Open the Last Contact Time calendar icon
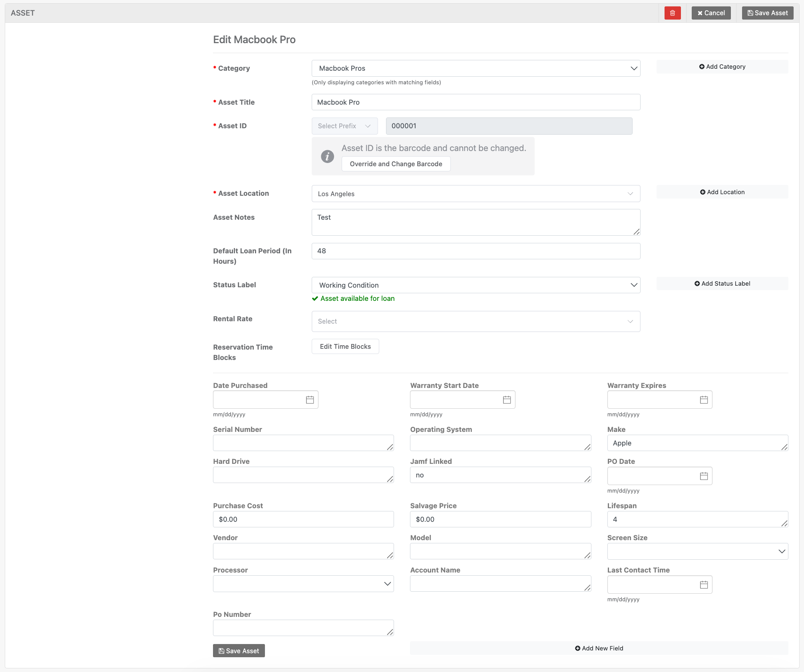This screenshot has height=672, width=804. tap(704, 585)
